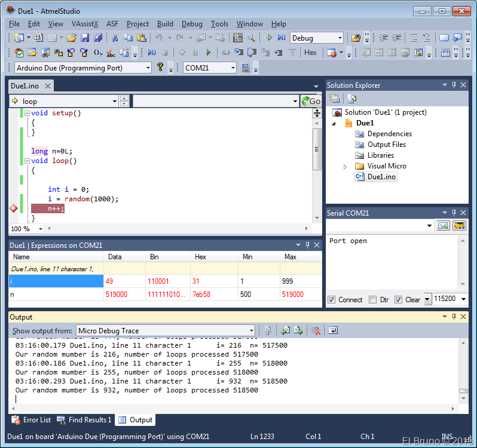The width and height of the screenshot is (477, 448).
Task: Click the spell check abc icon
Action: (112, 53)
